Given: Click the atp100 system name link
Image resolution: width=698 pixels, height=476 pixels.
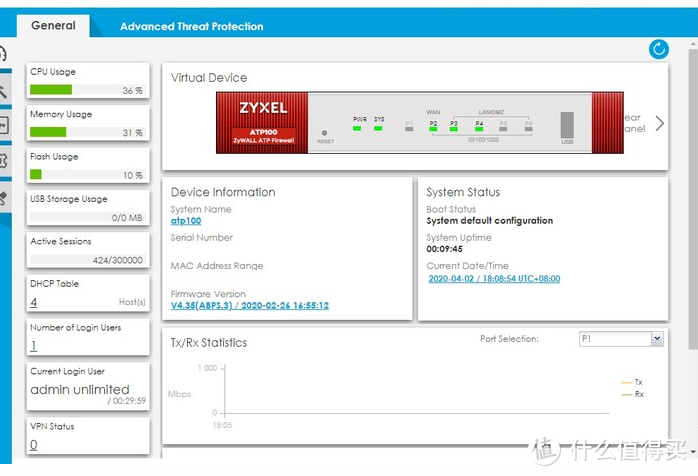Looking at the screenshot, I should tap(186, 221).
